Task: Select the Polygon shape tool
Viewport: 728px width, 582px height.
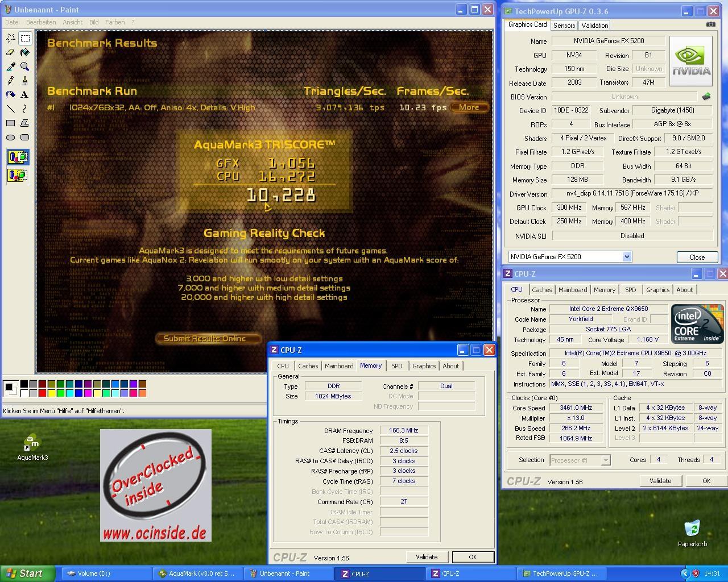Action: click(25, 123)
